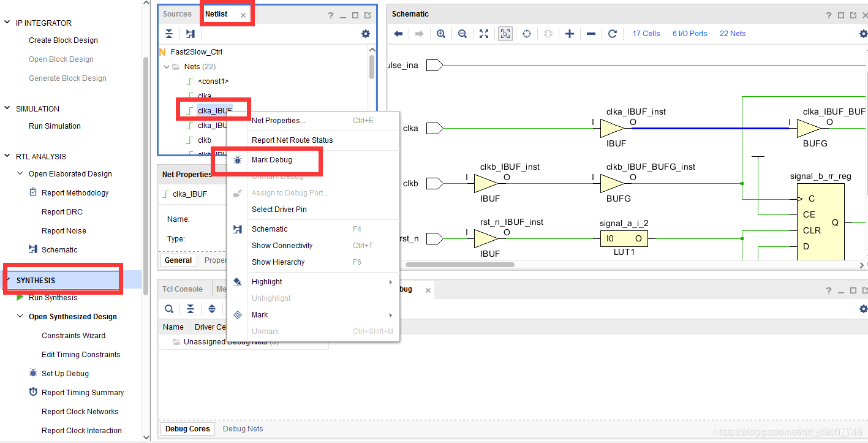Toggle the select area tool in Schematic
The height and width of the screenshot is (443, 868).
[x=505, y=34]
